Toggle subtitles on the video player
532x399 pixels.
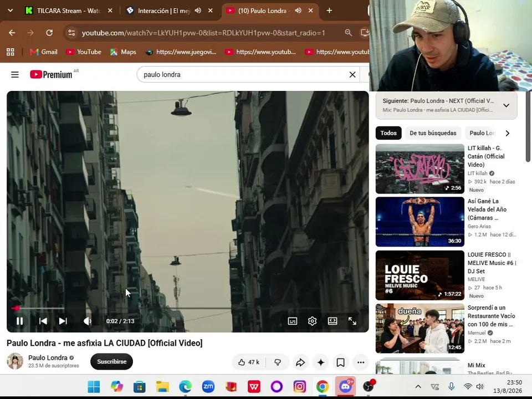coord(293,321)
